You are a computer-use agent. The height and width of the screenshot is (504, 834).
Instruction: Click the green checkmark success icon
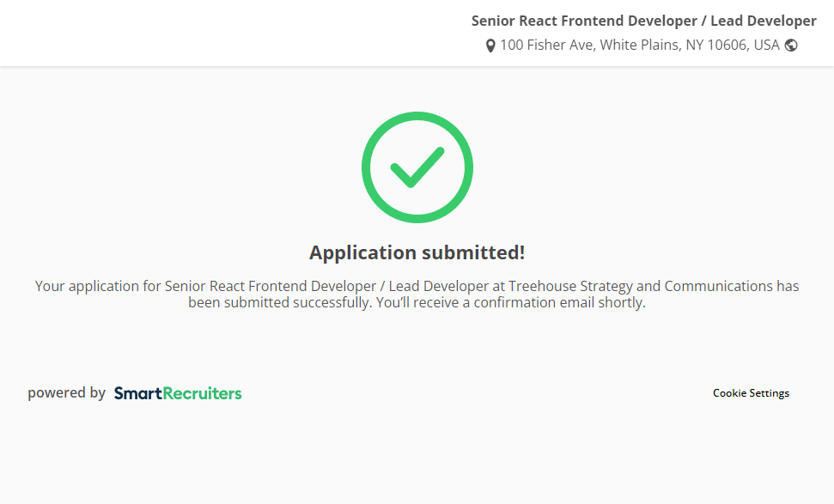pos(417,167)
